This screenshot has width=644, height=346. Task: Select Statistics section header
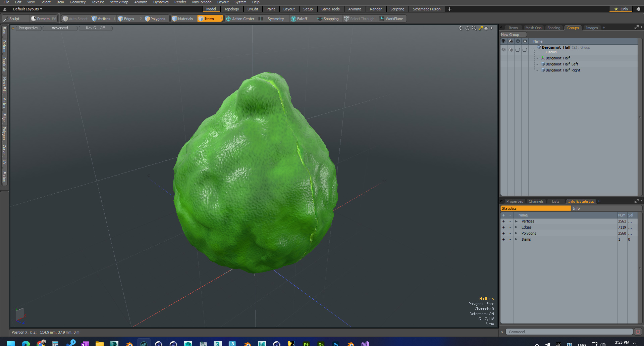[x=535, y=208]
